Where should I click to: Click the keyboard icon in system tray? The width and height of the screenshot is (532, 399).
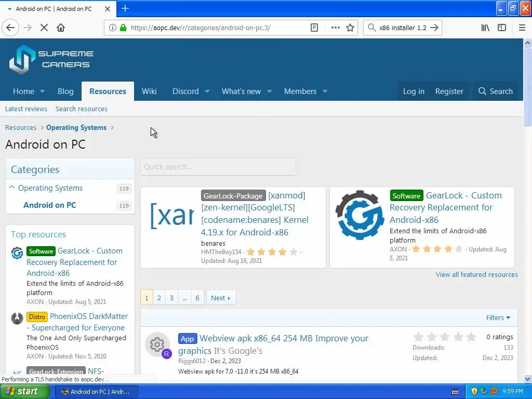click(x=455, y=392)
